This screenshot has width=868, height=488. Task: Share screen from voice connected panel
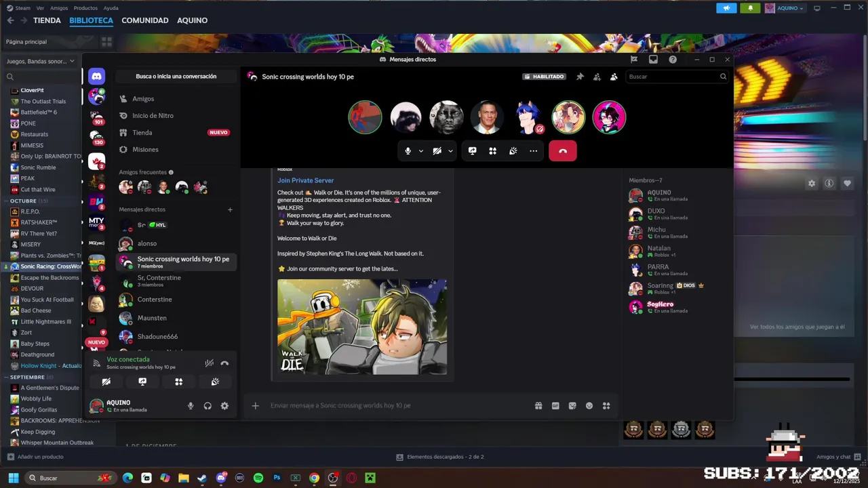(142, 382)
